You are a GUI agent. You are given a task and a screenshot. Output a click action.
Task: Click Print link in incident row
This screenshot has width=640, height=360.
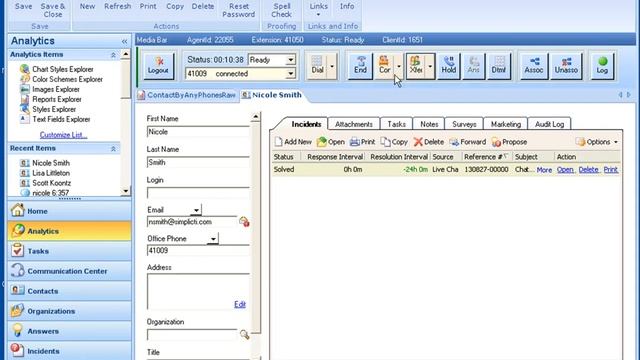pyautogui.click(x=611, y=169)
